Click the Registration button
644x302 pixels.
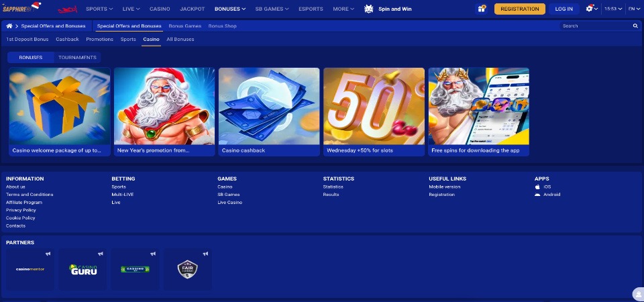[x=520, y=9]
